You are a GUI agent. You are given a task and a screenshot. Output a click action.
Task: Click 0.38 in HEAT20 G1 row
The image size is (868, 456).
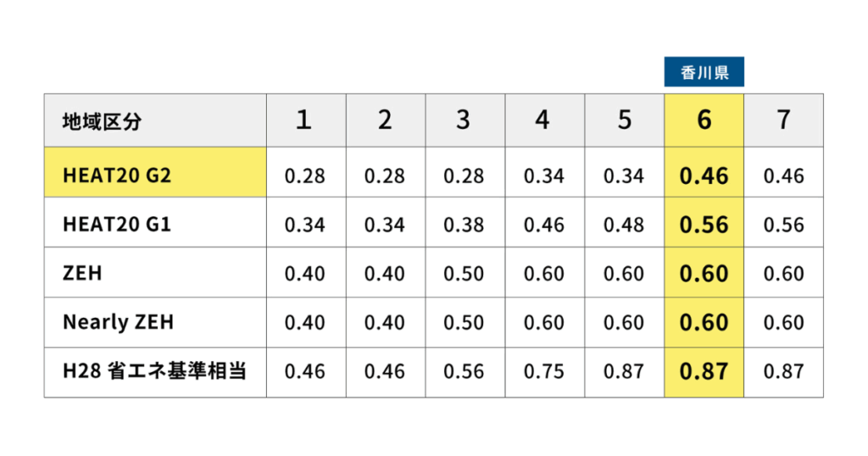pos(464,225)
